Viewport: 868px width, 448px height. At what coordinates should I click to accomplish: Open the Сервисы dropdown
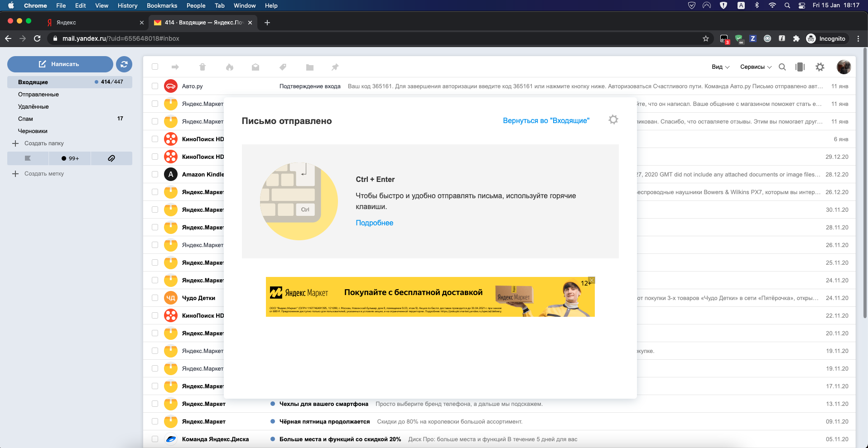[755, 67]
